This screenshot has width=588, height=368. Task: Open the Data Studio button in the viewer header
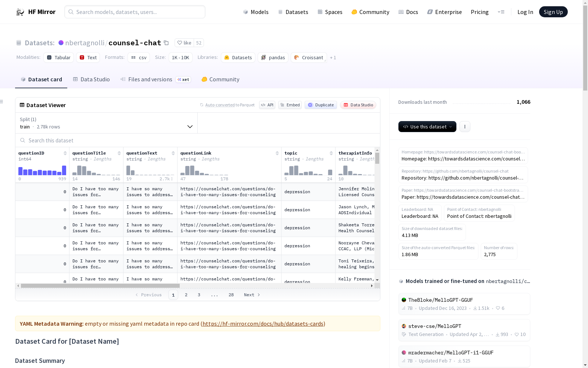[358, 105]
